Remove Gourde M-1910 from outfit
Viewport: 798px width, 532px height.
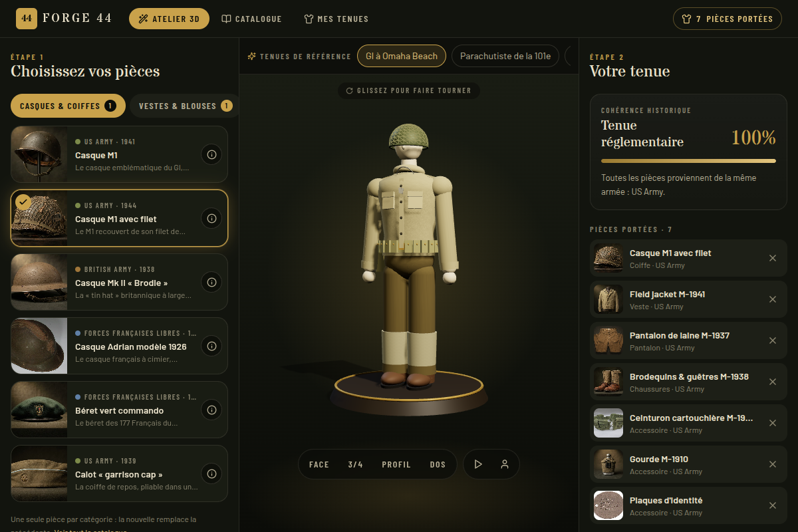click(773, 464)
